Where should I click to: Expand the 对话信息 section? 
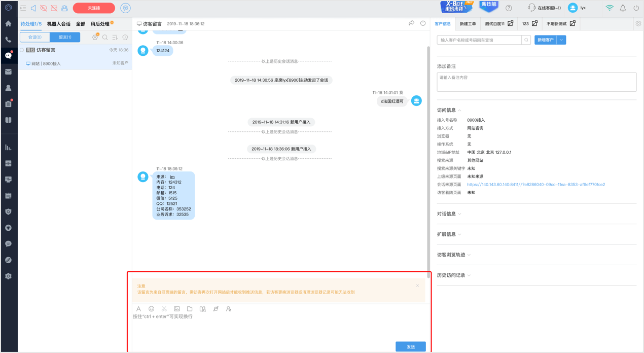tap(449, 214)
